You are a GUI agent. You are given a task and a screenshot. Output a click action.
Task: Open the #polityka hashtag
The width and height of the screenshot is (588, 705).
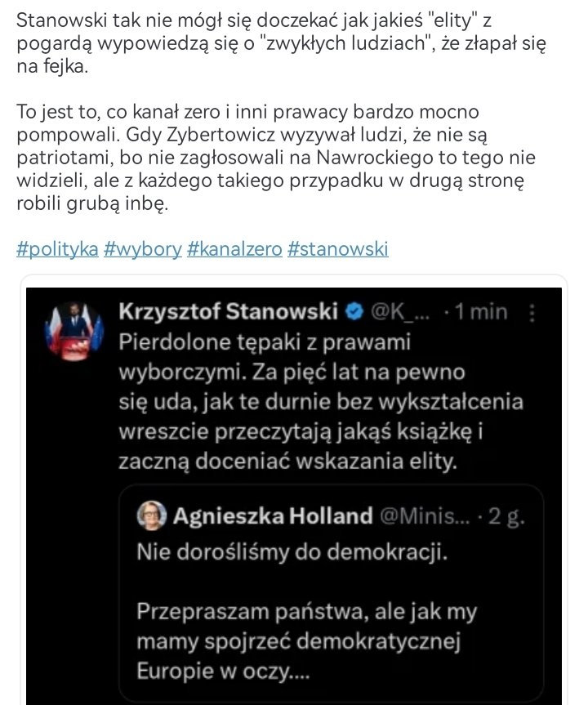point(57,248)
